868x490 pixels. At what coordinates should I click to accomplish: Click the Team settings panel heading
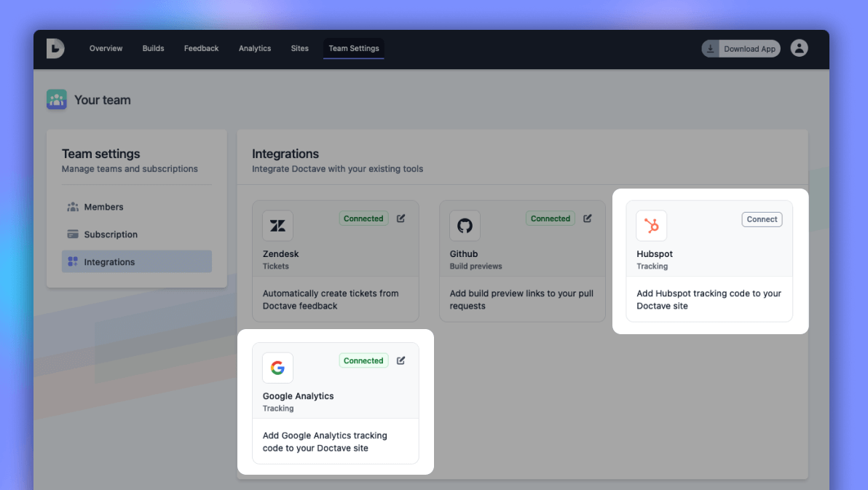coord(100,154)
